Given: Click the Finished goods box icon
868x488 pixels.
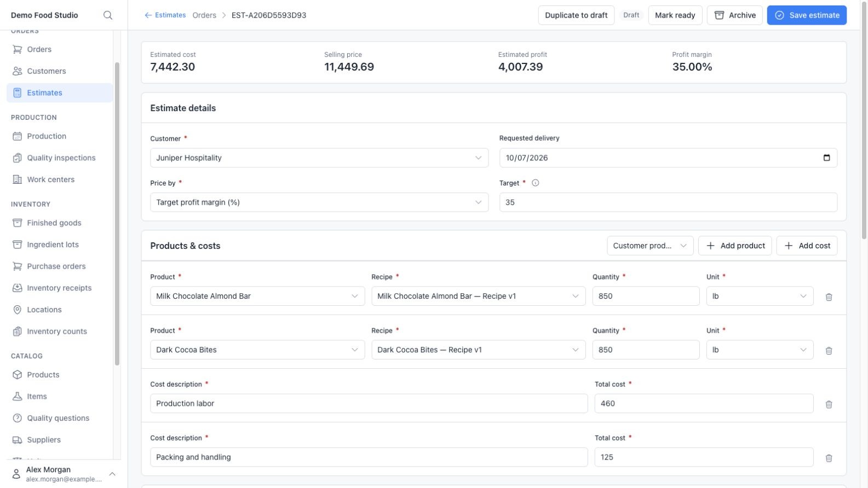Looking at the screenshot, I should pyautogui.click(x=18, y=223).
